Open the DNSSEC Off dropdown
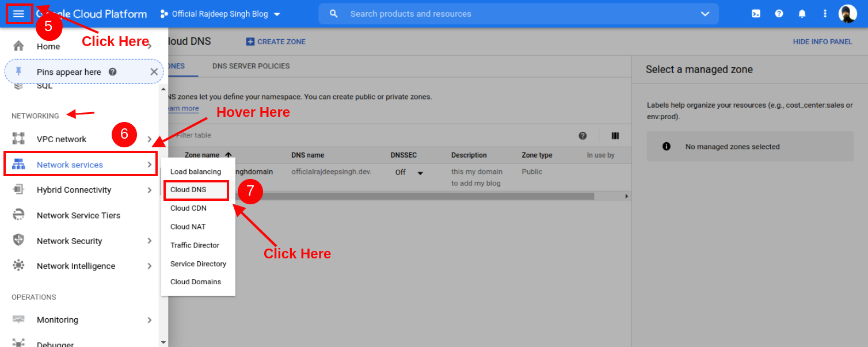 (419, 171)
